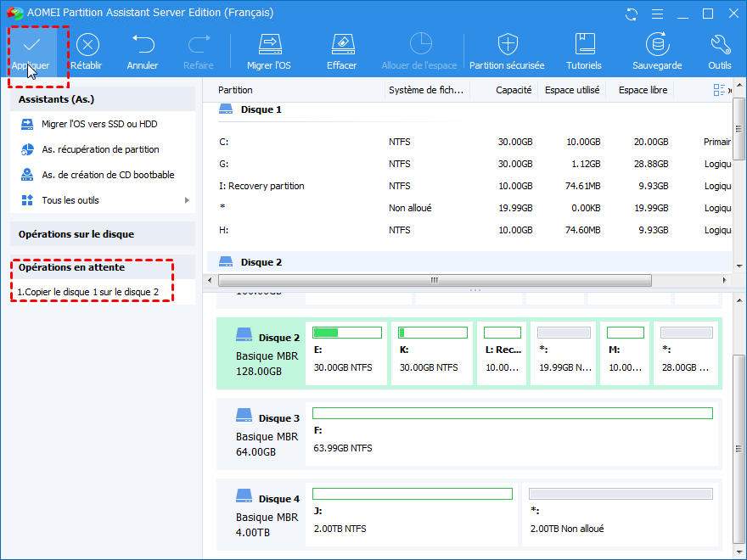Click up arrow of disk map scrollbar

coord(739,300)
